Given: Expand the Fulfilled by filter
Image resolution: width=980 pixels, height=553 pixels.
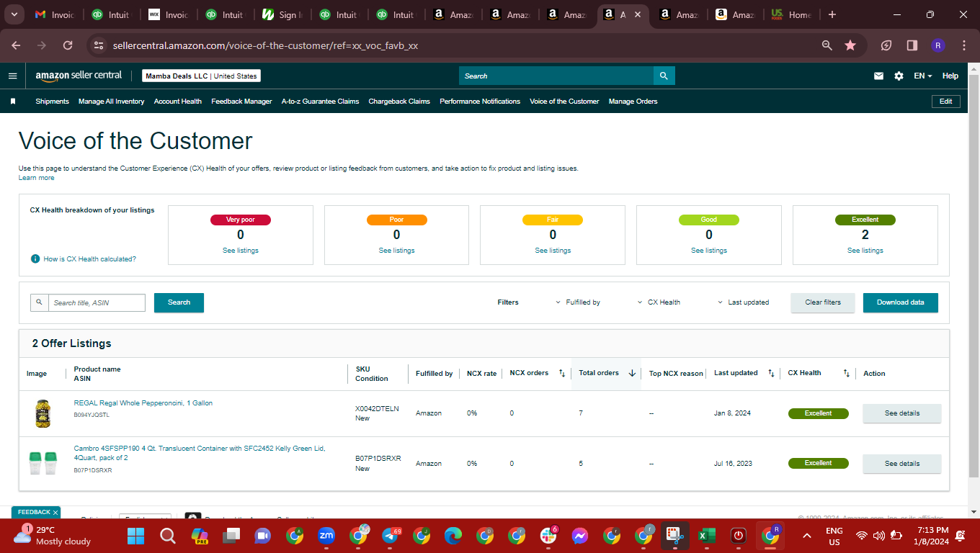Looking at the screenshot, I should 578,302.
